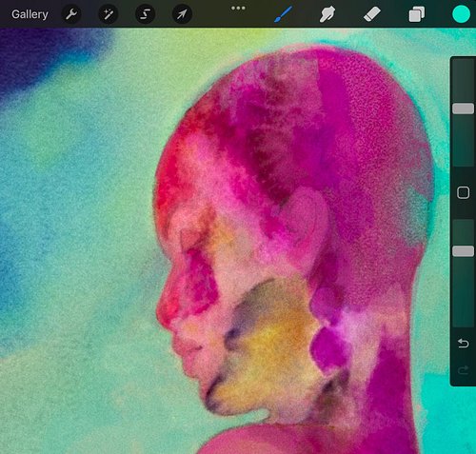Click the brush opacity slider handle
Image resolution: width=476 pixels, height=454 pixels.
(x=463, y=251)
